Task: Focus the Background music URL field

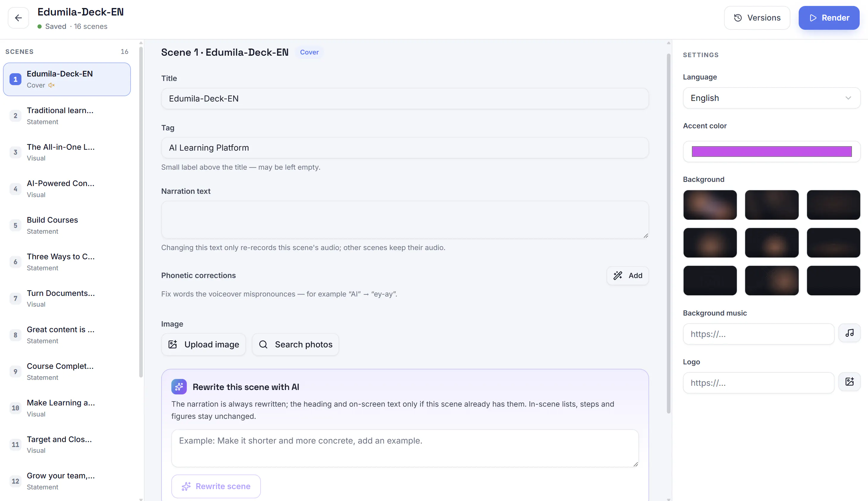Action: [758, 334]
